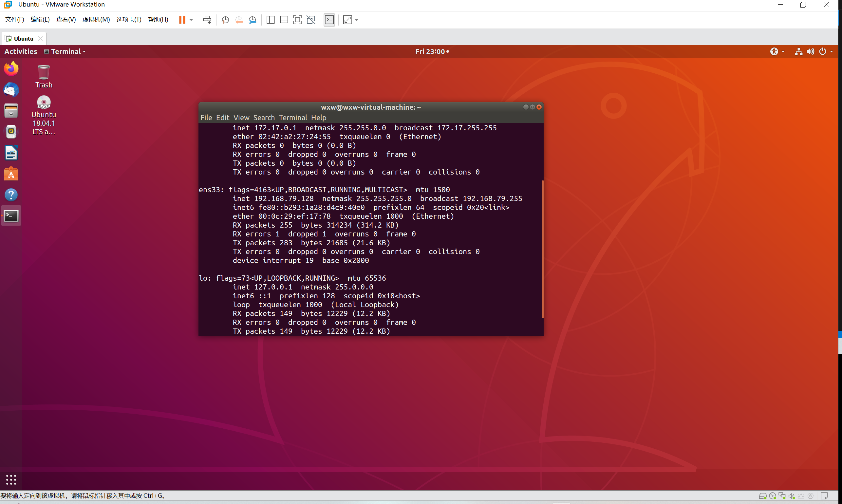Open the Snapshot Manager with the wrench-clock icon
Viewport: 842px width, 504px height.
coord(253,20)
